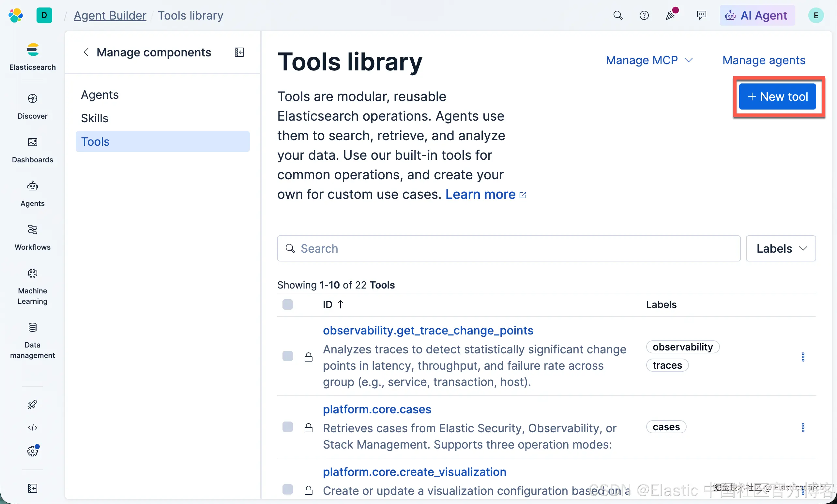Open the observability.get_trace_change_points tool

point(428,330)
